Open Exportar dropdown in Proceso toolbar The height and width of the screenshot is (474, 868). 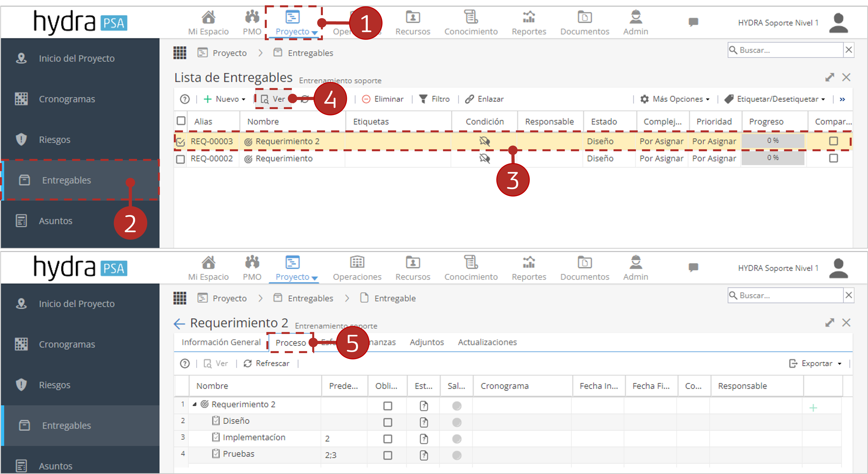[815, 363]
